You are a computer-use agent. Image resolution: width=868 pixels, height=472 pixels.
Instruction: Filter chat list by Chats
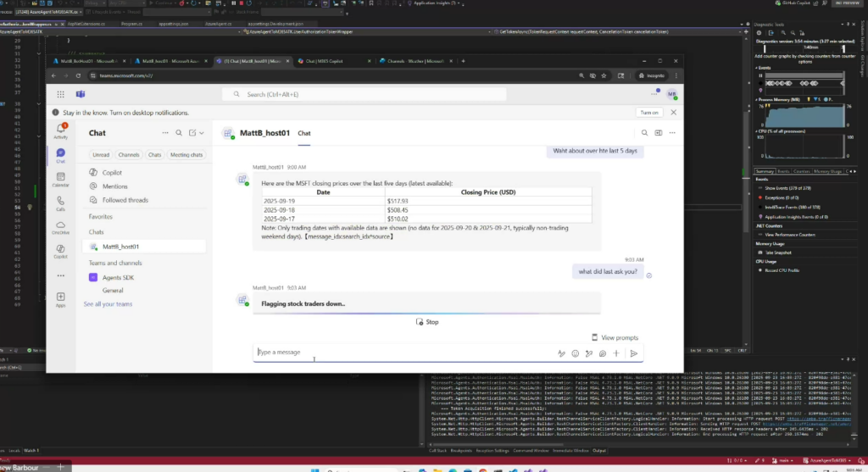[x=154, y=155]
